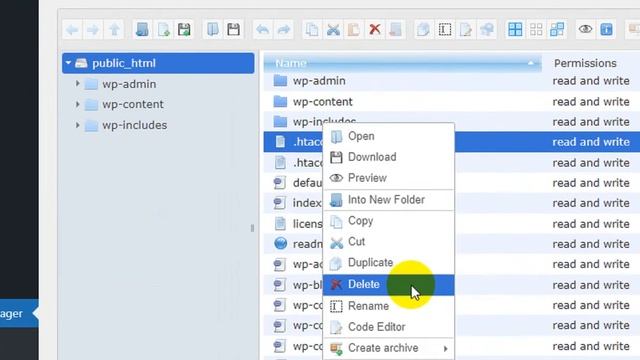This screenshot has height=360, width=640.
Task: Click the Download toolbar icon
Action: [x=233, y=29]
